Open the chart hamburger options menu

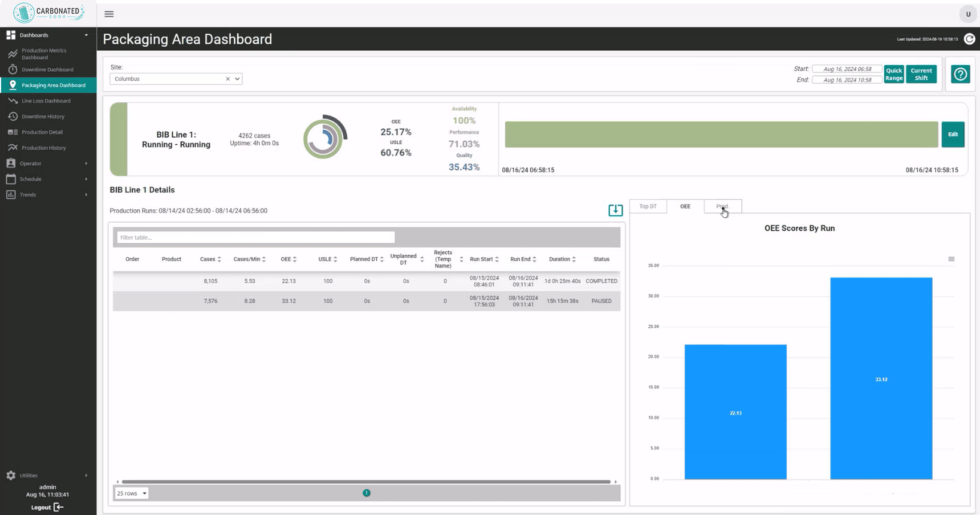tap(951, 259)
